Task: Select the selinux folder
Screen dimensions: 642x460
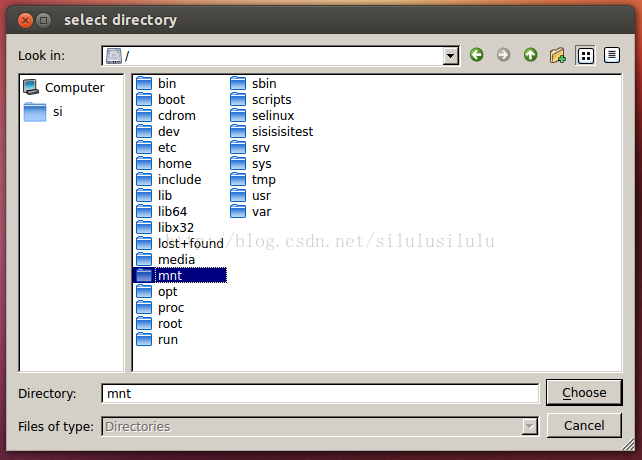Action: [272, 115]
